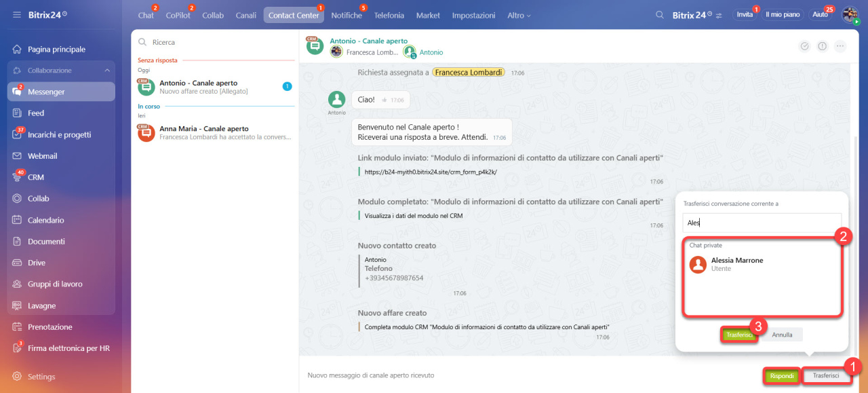The image size is (868, 393).
Task: Open Messenger in the sidebar
Action: (x=61, y=92)
